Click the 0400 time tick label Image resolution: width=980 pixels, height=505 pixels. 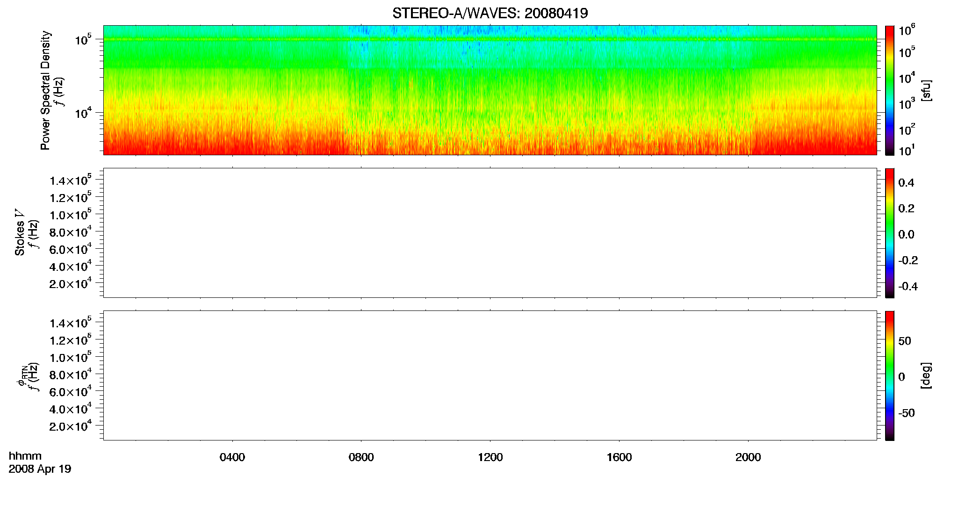(232, 457)
